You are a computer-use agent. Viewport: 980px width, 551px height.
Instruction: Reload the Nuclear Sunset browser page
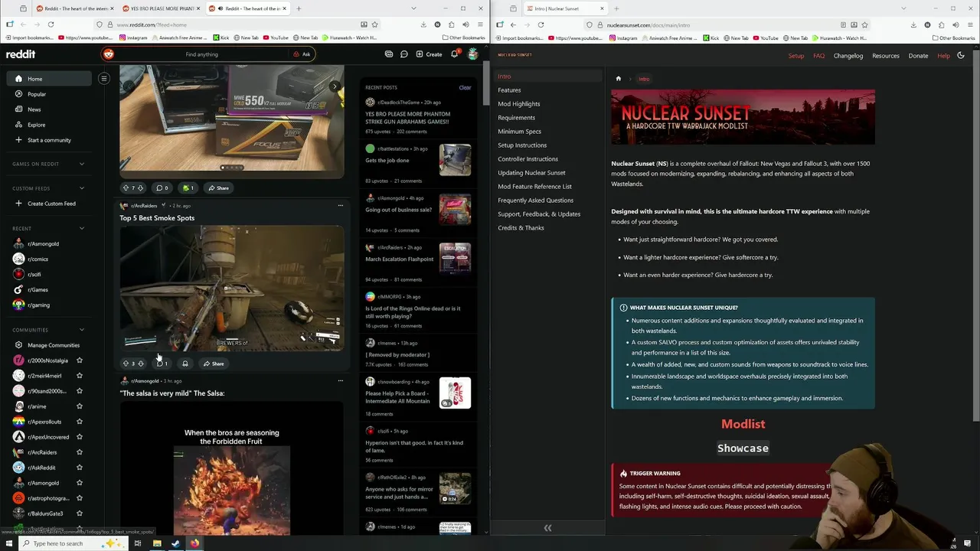(x=541, y=24)
